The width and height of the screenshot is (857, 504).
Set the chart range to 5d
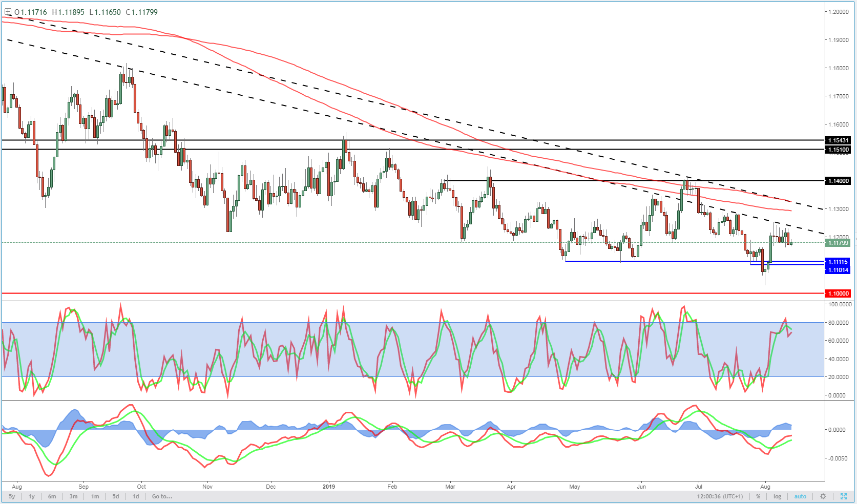point(116,496)
